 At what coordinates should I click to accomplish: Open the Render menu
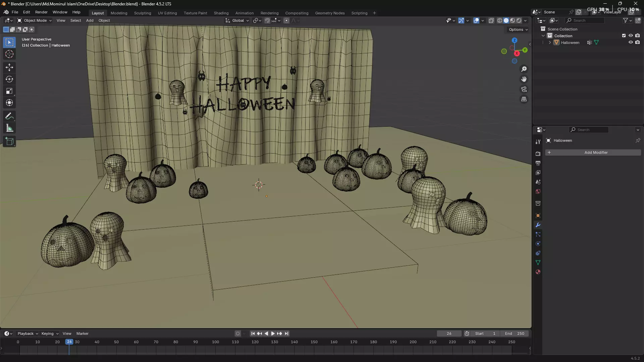pos(41,12)
